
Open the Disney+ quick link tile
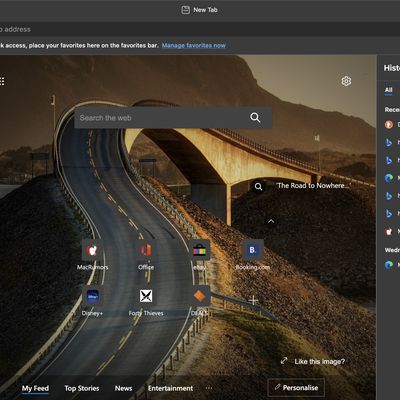coord(92,296)
